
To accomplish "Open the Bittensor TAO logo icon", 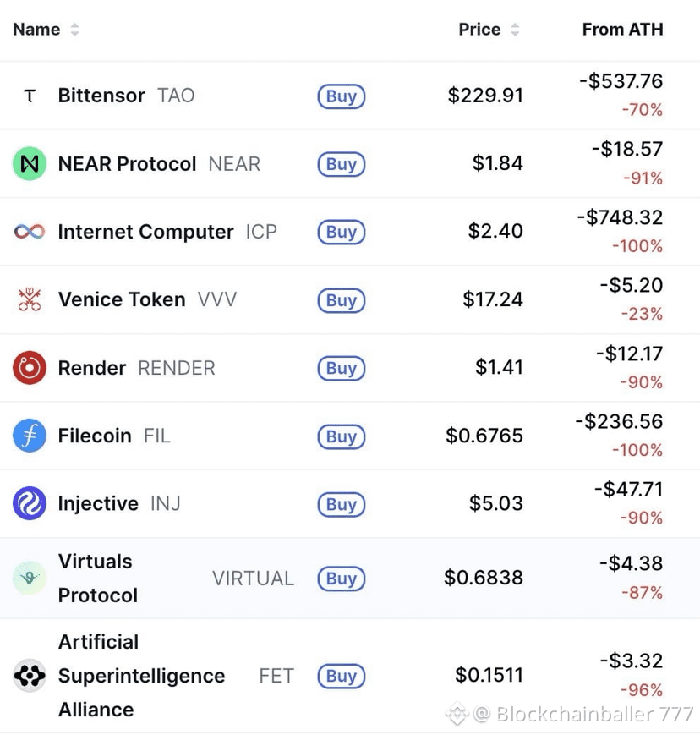I will tap(30, 96).
